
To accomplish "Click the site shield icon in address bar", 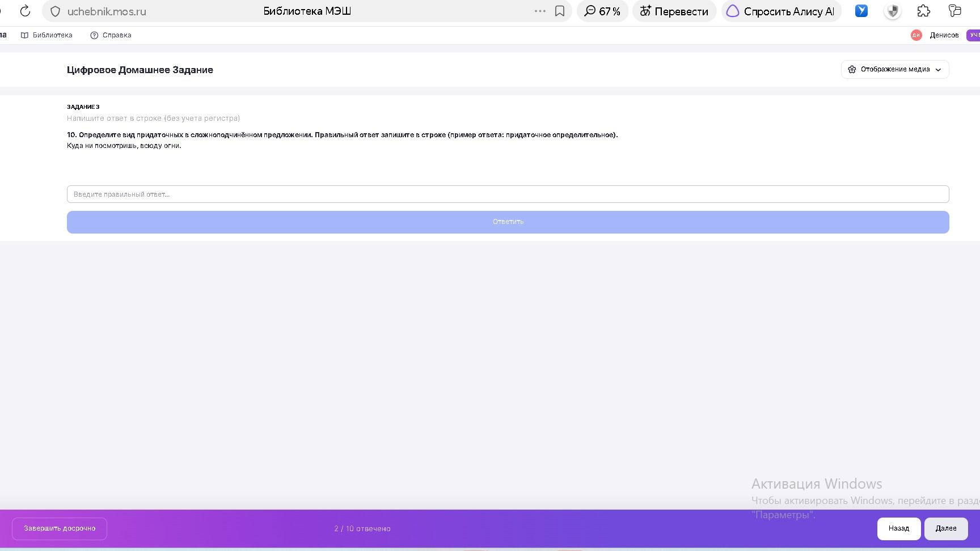I will coord(55,11).
